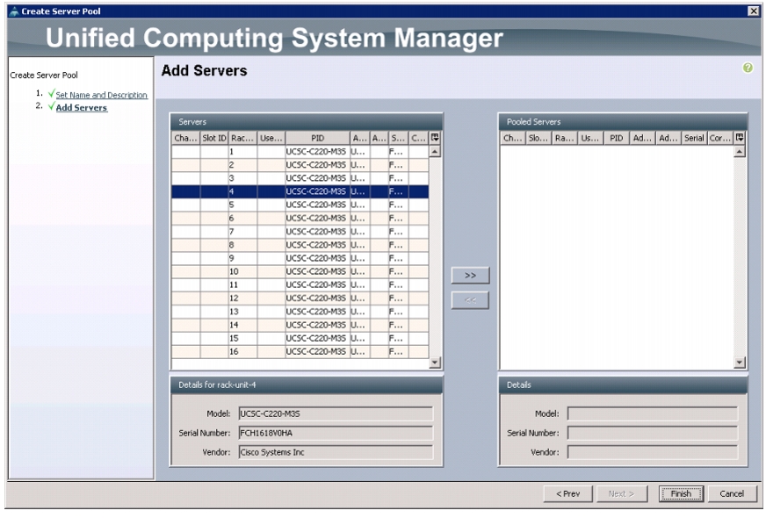
Task: Select rack server 1 row
Action: (300, 152)
